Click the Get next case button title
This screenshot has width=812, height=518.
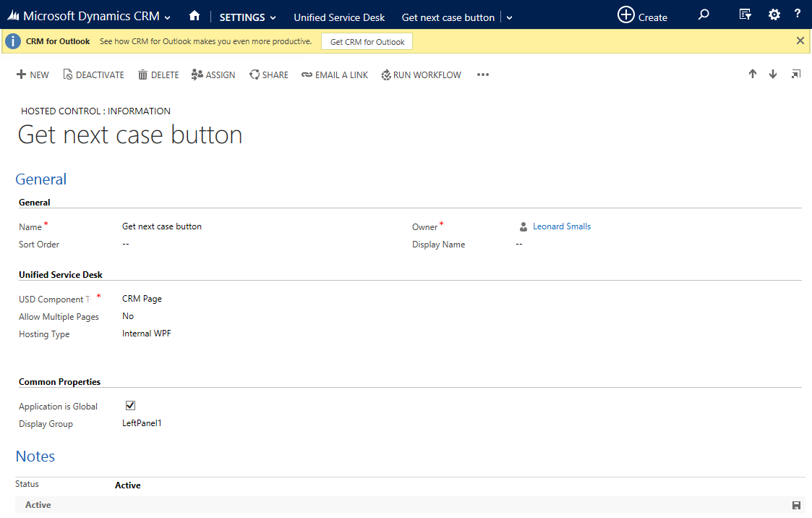tap(130, 135)
